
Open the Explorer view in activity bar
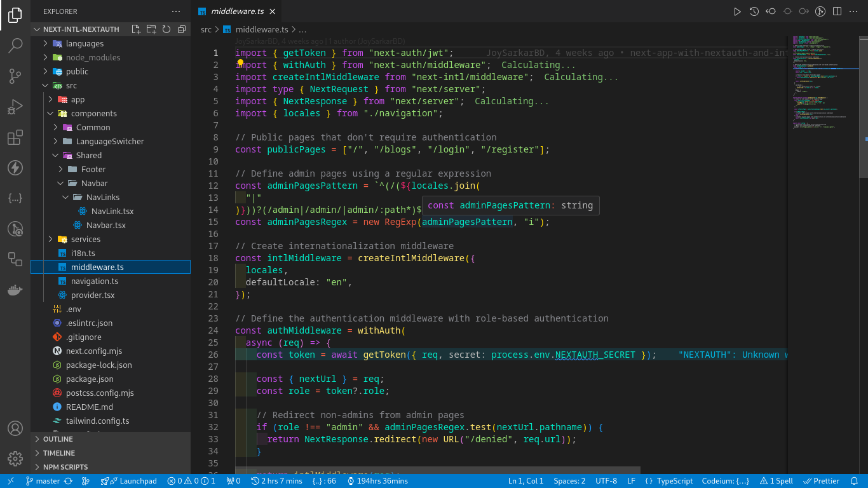(x=15, y=15)
